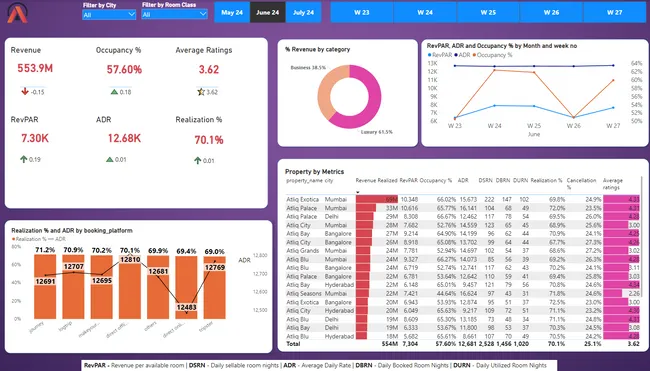Select the Atliq Exotica Mumbai row
The height and width of the screenshot is (371, 650).
coord(463,199)
